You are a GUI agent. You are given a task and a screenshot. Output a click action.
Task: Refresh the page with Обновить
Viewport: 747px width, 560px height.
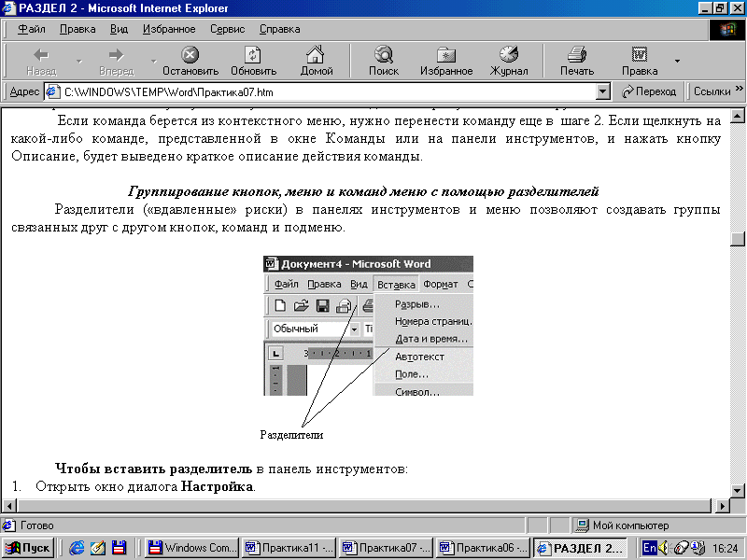(x=253, y=61)
